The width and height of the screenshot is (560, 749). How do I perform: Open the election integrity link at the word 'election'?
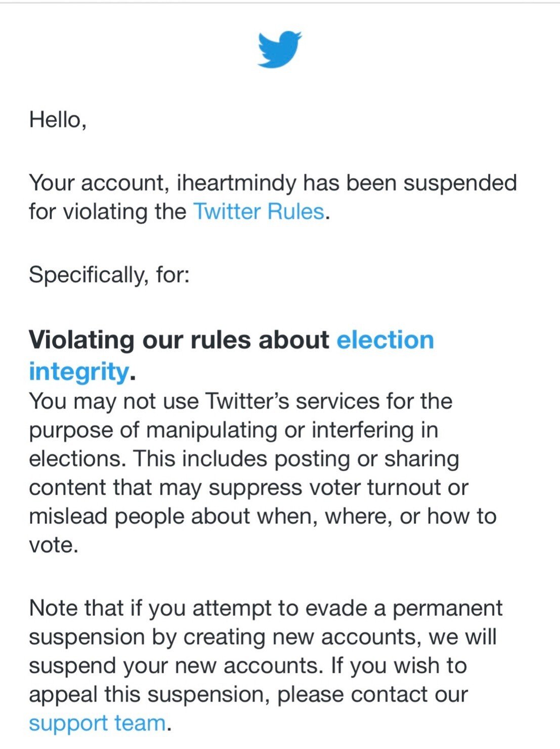click(385, 340)
